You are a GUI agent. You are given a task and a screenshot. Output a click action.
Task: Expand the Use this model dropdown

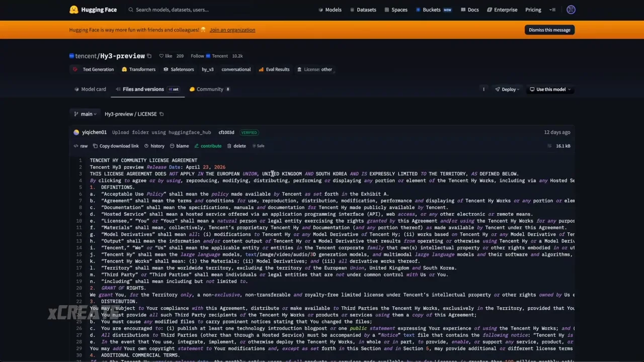tap(550, 89)
